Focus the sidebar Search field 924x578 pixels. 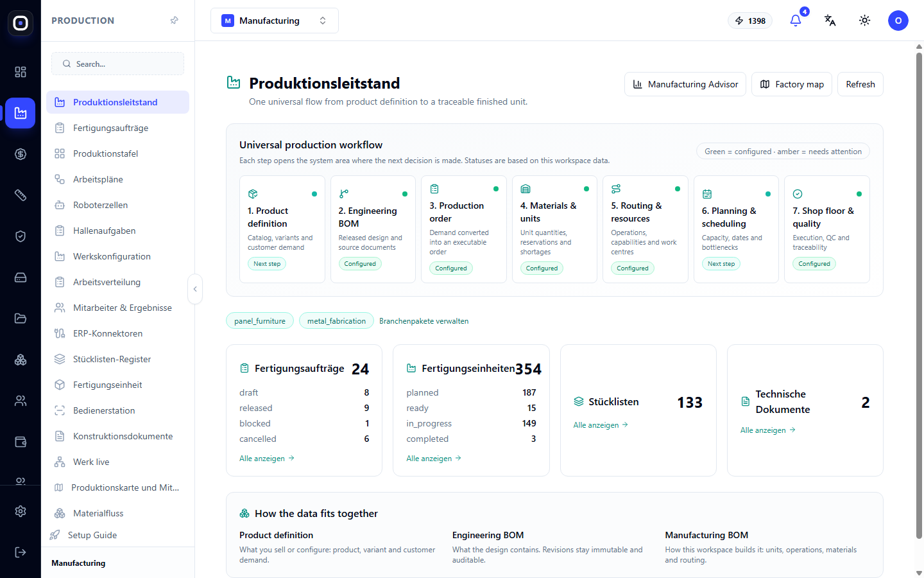click(x=118, y=64)
